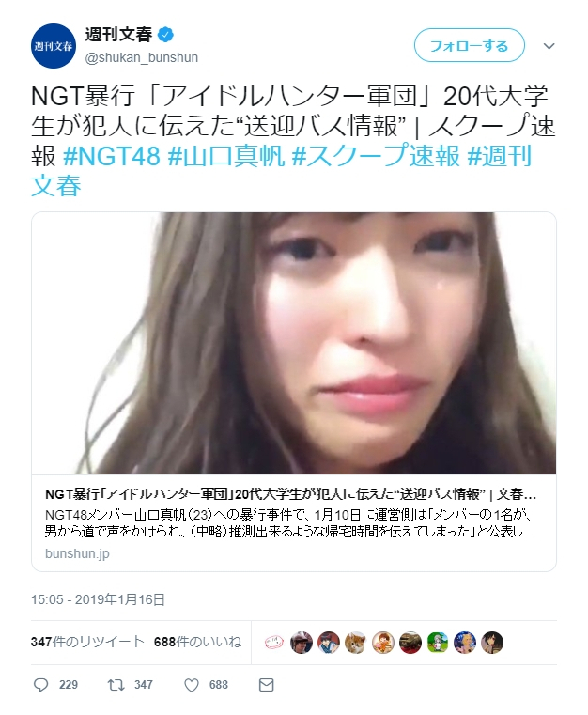This screenshot has height=715, width=588.
Task: Open the reply speech-bubble icon
Action: click(41, 684)
